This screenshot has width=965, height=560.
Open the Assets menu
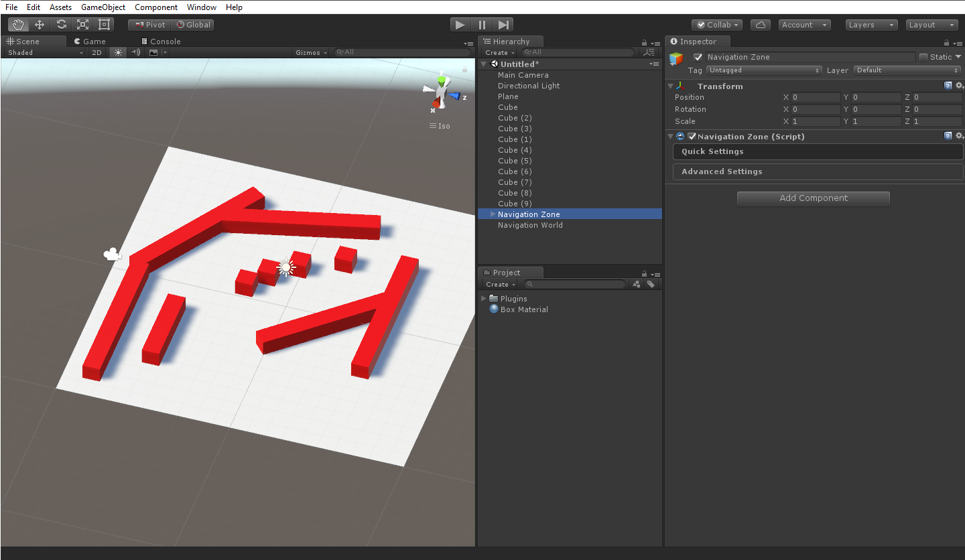coord(60,7)
